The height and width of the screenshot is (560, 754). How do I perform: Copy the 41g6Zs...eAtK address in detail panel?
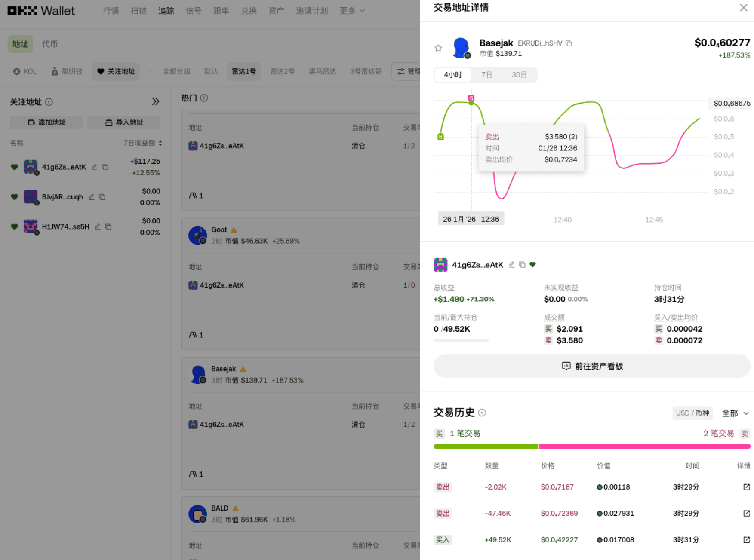click(x=522, y=265)
